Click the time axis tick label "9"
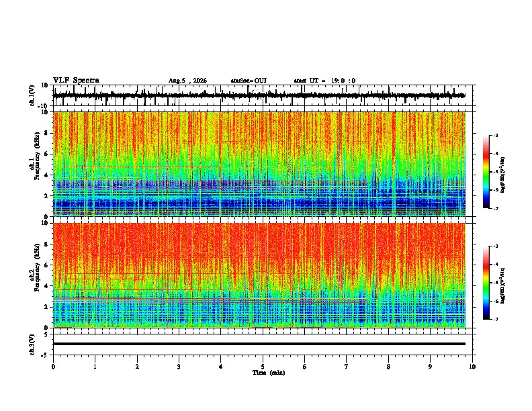 430,367
